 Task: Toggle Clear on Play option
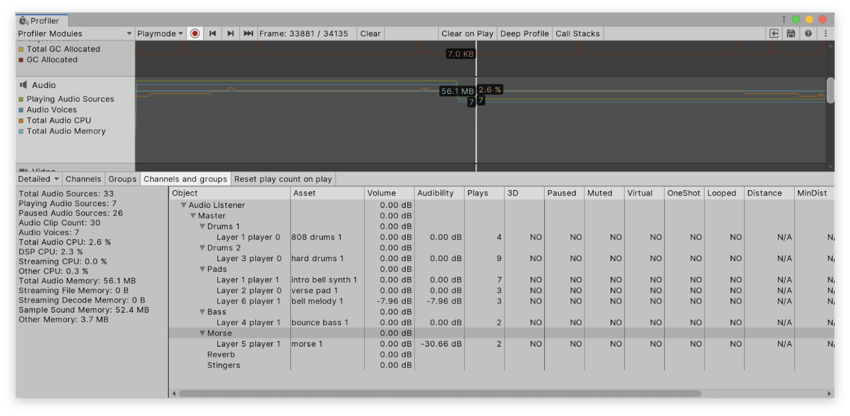tap(467, 34)
